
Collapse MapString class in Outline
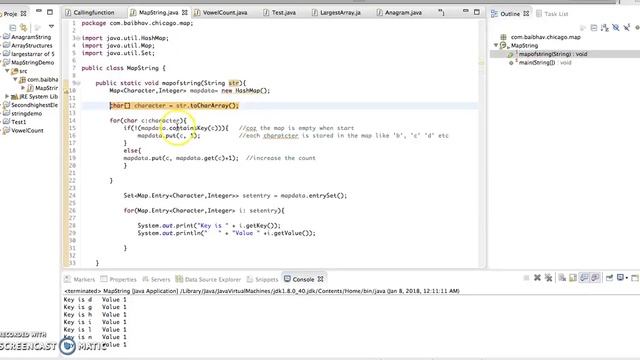click(x=496, y=45)
